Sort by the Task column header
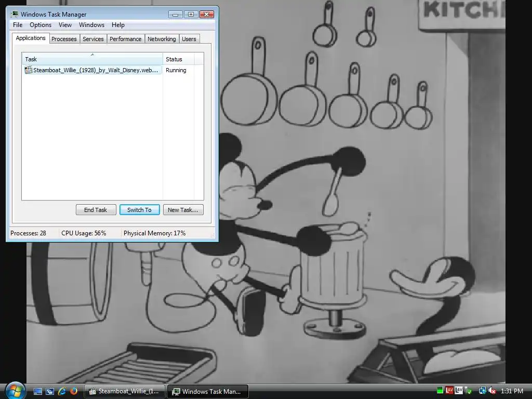This screenshot has height=399, width=532. click(x=92, y=59)
